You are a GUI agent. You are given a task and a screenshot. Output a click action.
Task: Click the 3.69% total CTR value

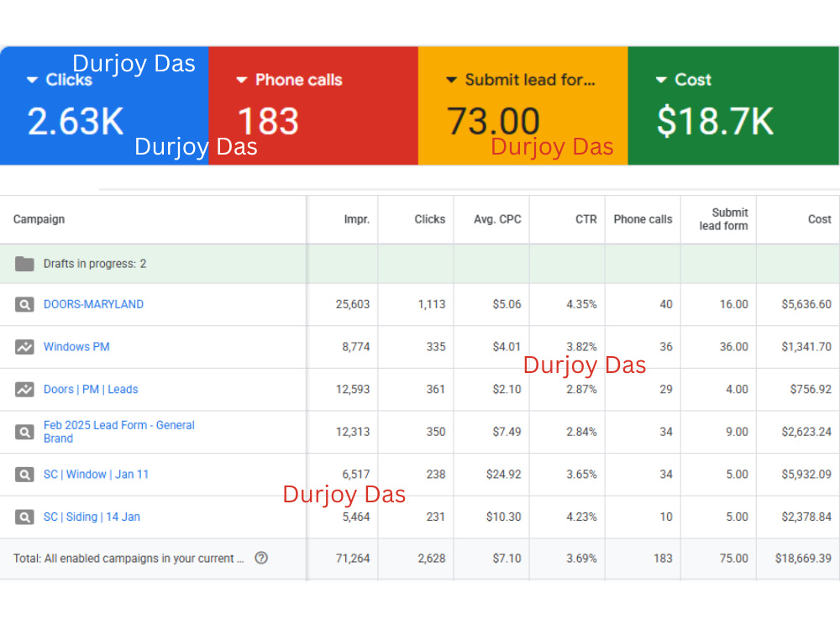pyautogui.click(x=582, y=559)
